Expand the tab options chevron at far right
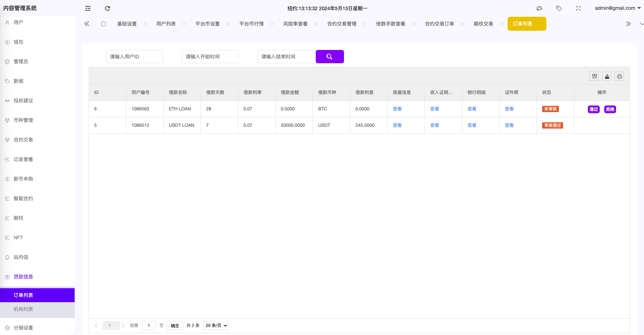The width and height of the screenshot is (644, 335). [x=641, y=24]
